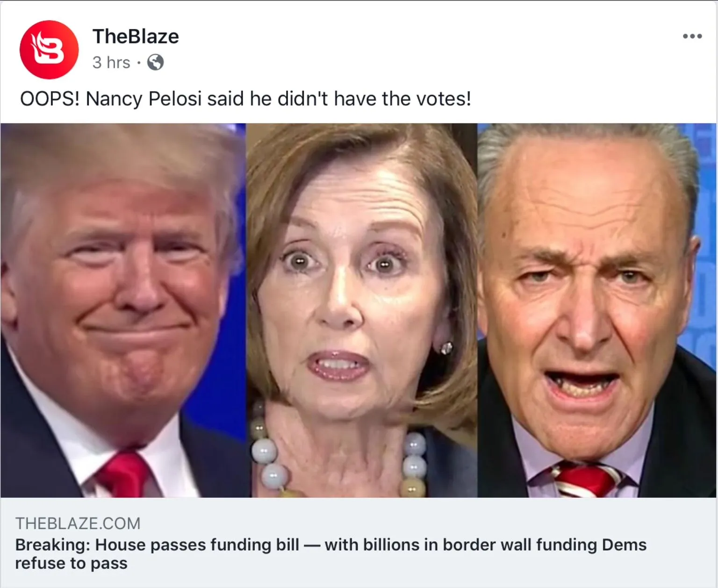Visit TheBlaze page name link
The width and height of the screenshot is (718, 588).
tap(136, 36)
